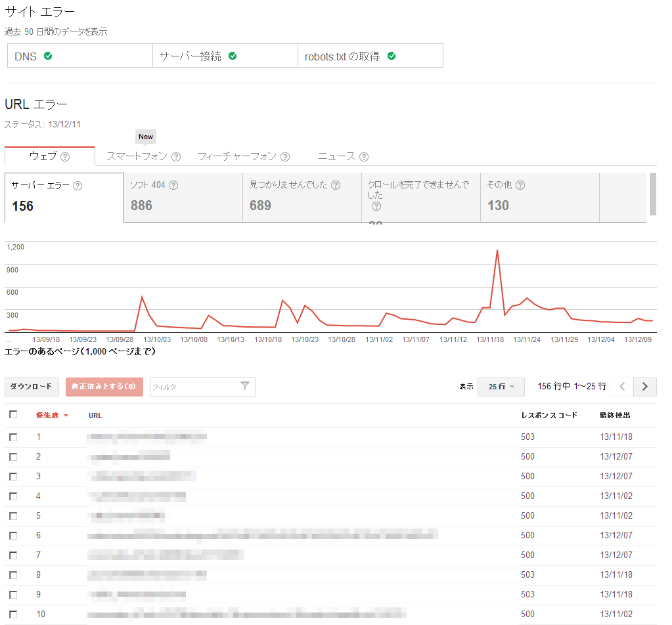Click the フィルタ input field
Screen dimensions: 672x625
[194, 387]
